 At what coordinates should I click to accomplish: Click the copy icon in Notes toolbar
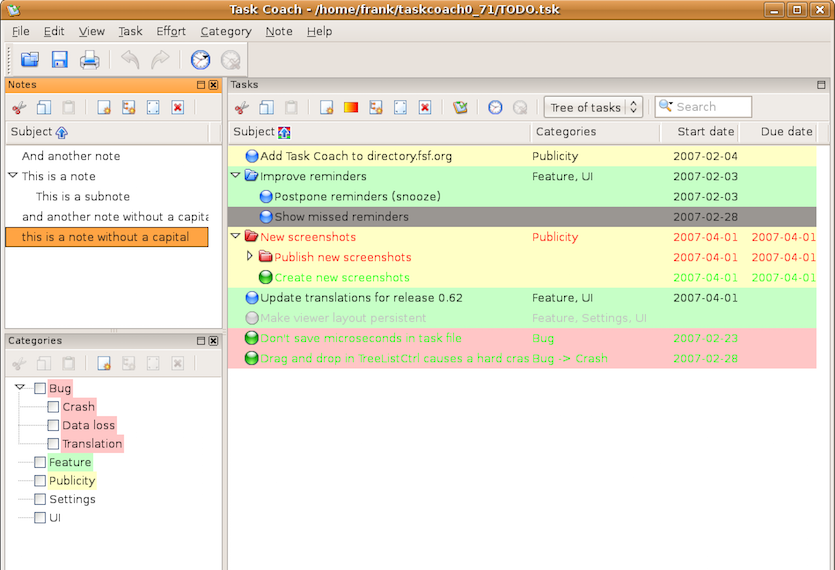click(x=44, y=108)
